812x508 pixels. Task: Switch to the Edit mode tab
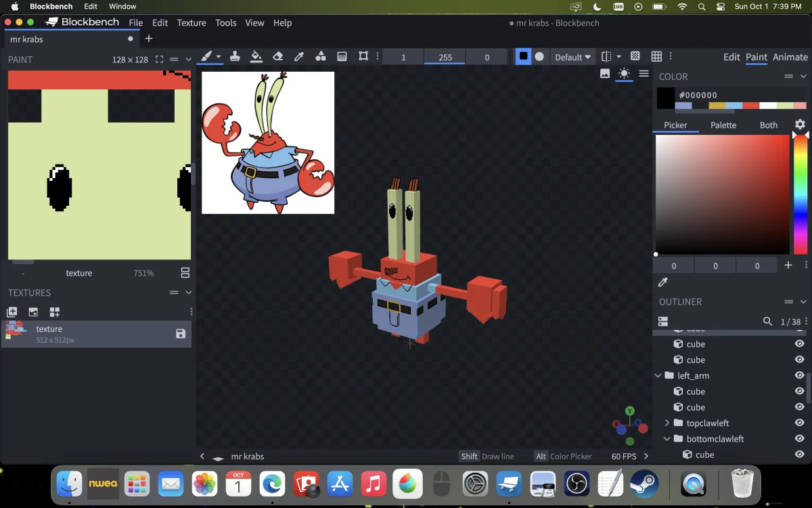(x=731, y=57)
